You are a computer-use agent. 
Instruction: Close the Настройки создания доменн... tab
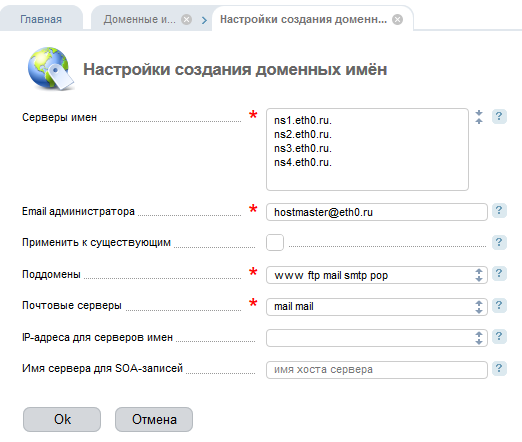coord(397,20)
